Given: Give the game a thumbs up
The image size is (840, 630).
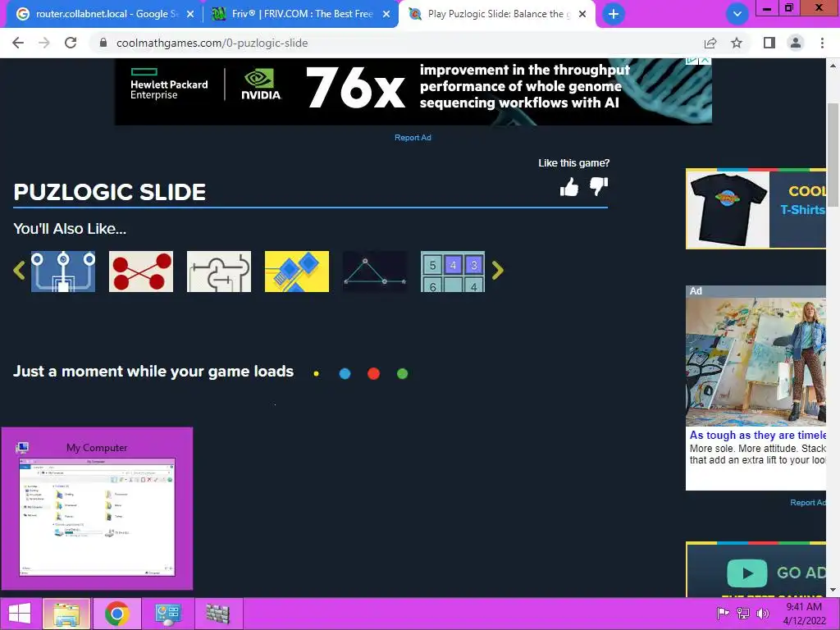Looking at the screenshot, I should 569,187.
